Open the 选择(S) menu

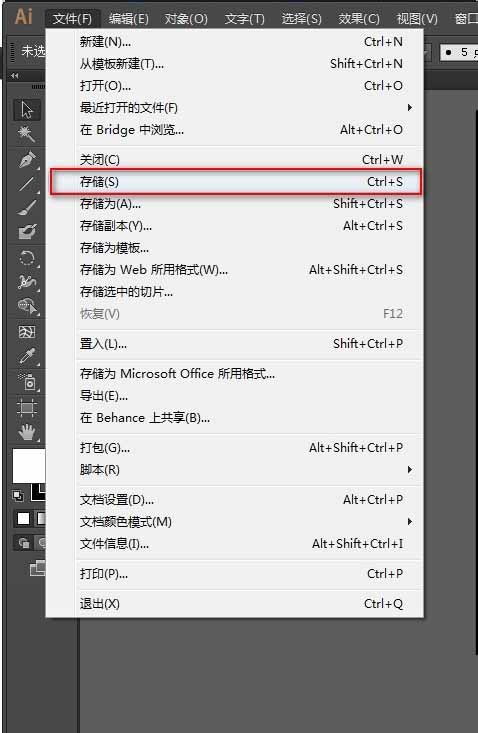pyautogui.click(x=301, y=19)
